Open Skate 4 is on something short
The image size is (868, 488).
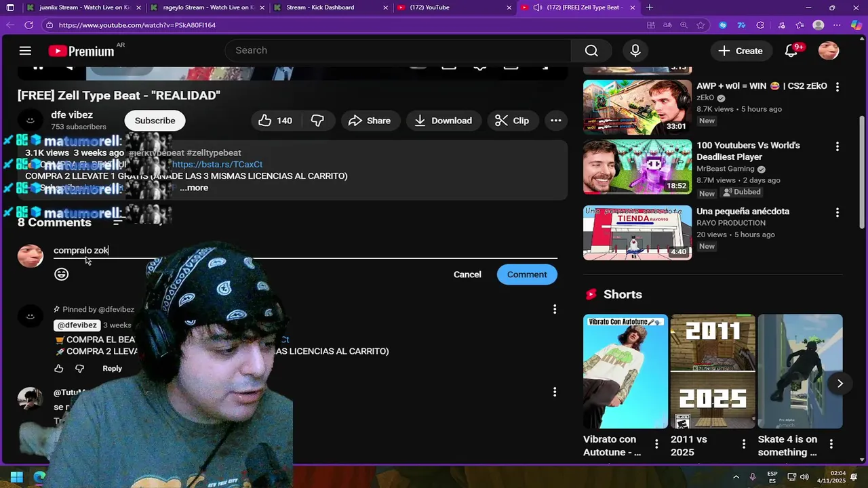(800, 371)
